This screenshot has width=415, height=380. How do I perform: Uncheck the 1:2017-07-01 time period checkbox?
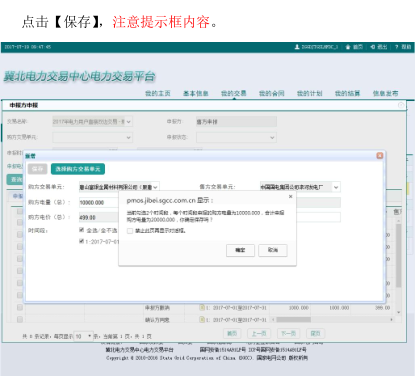click(81, 241)
